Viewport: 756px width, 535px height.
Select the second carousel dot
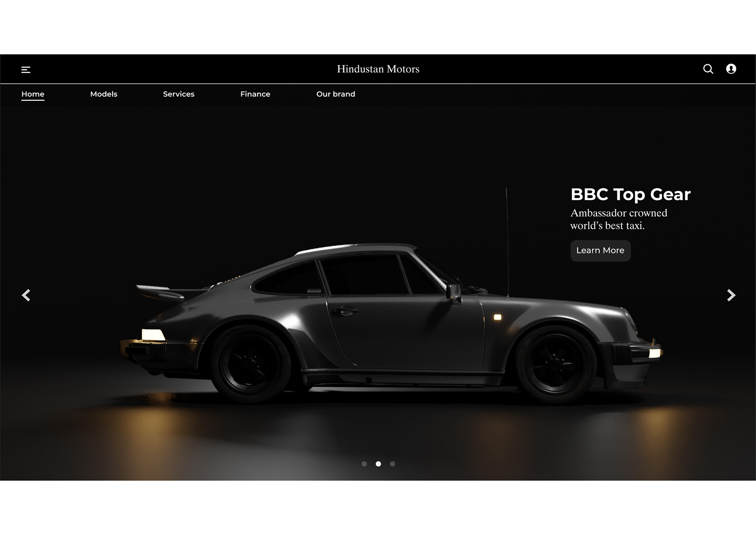(x=378, y=464)
